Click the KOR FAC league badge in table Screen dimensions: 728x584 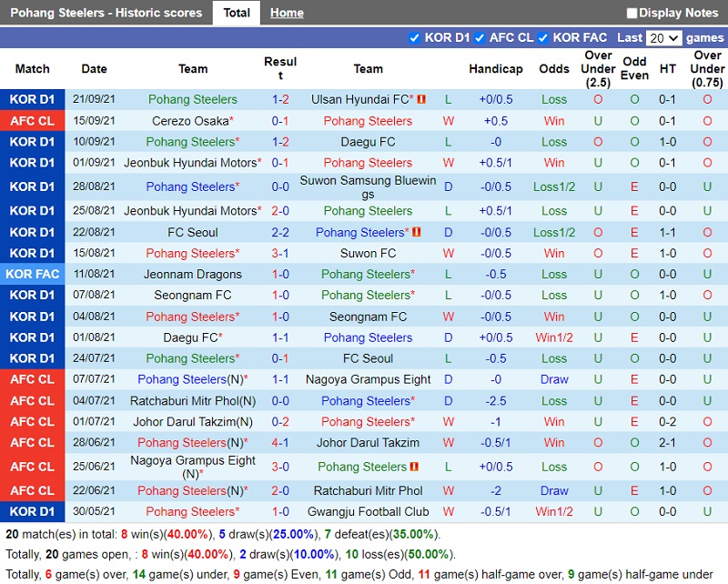pyautogui.click(x=33, y=274)
